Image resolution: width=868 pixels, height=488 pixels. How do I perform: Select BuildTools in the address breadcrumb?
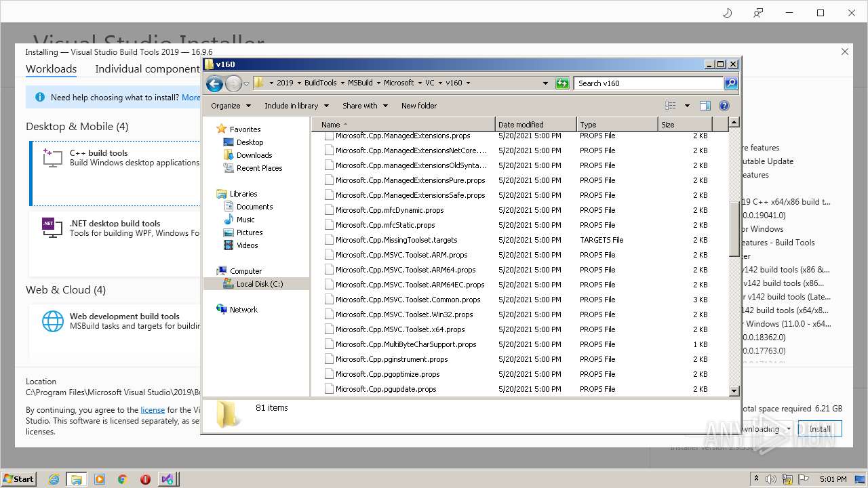320,83
